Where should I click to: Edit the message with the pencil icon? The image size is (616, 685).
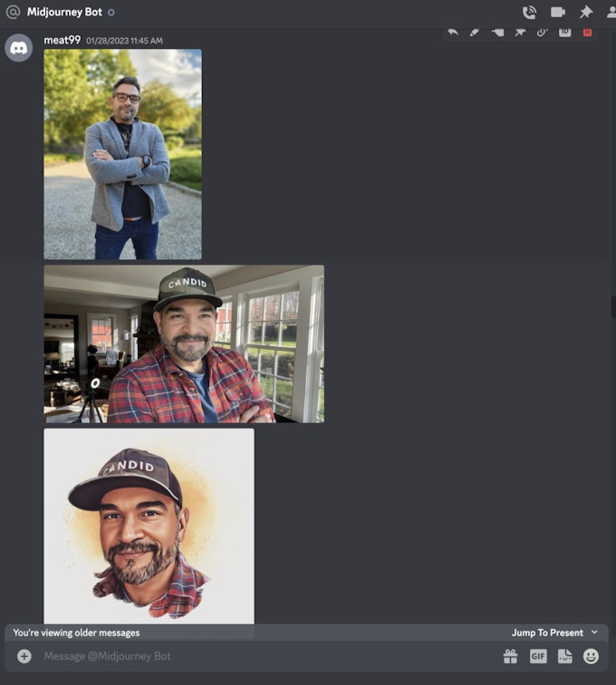pyautogui.click(x=475, y=33)
